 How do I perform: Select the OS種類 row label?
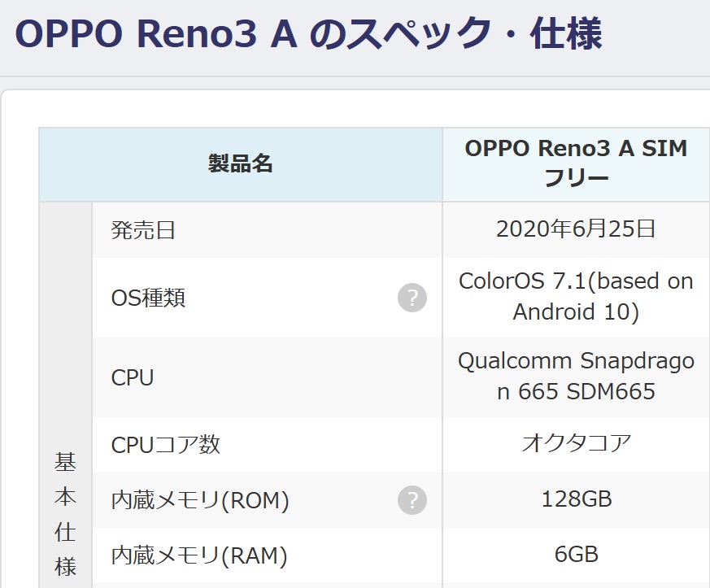[x=149, y=298]
